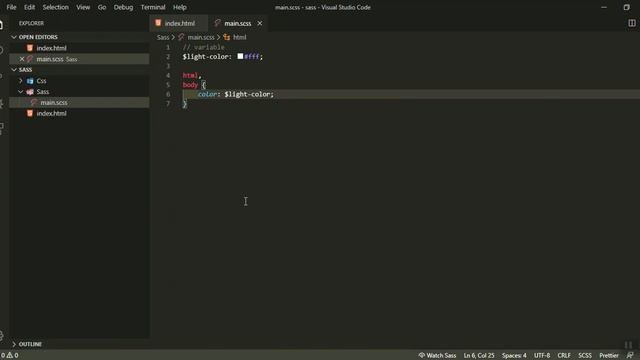Click the UTF-8 encoding indicator
This screenshot has height=360, width=640.
[542, 356]
